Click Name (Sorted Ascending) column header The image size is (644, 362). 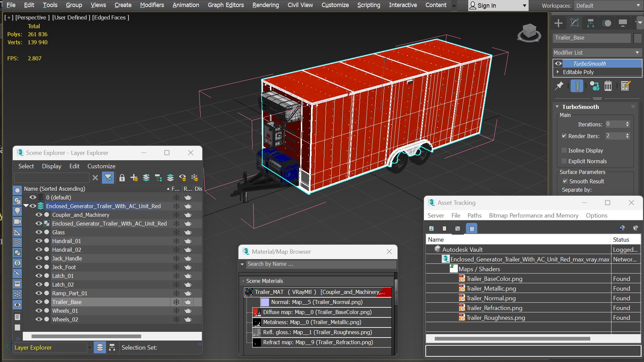[96, 189]
